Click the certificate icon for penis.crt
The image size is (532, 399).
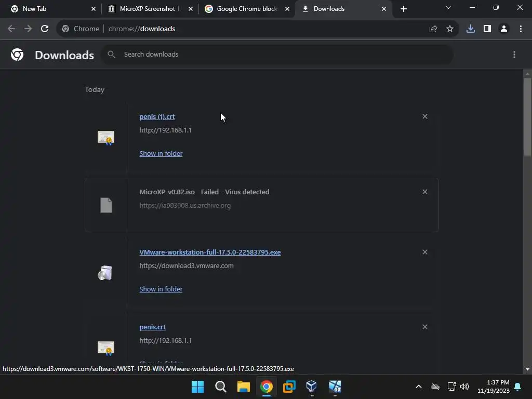point(106,348)
